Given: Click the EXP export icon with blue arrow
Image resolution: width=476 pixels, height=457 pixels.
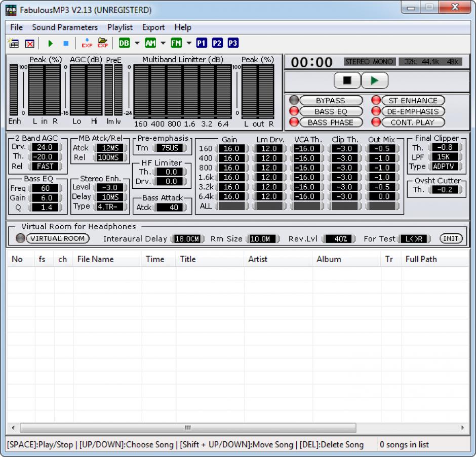Looking at the screenshot, I should click(x=87, y=44).
